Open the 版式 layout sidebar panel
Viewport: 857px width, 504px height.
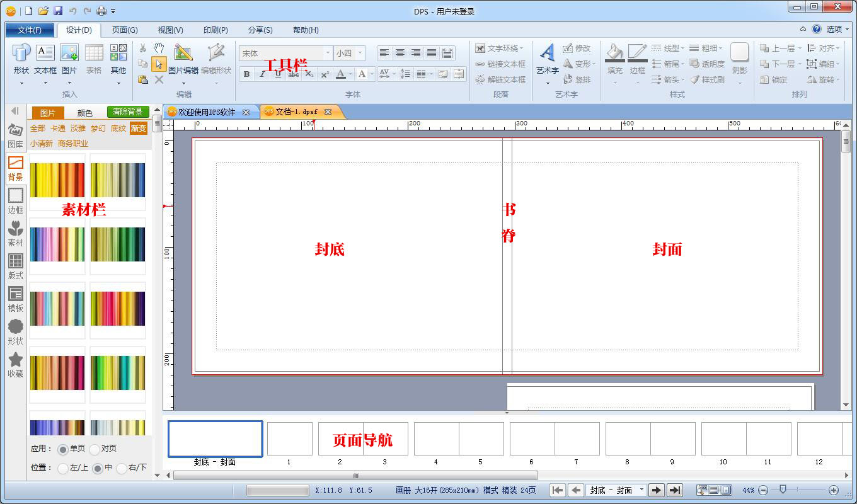point(15,267)
